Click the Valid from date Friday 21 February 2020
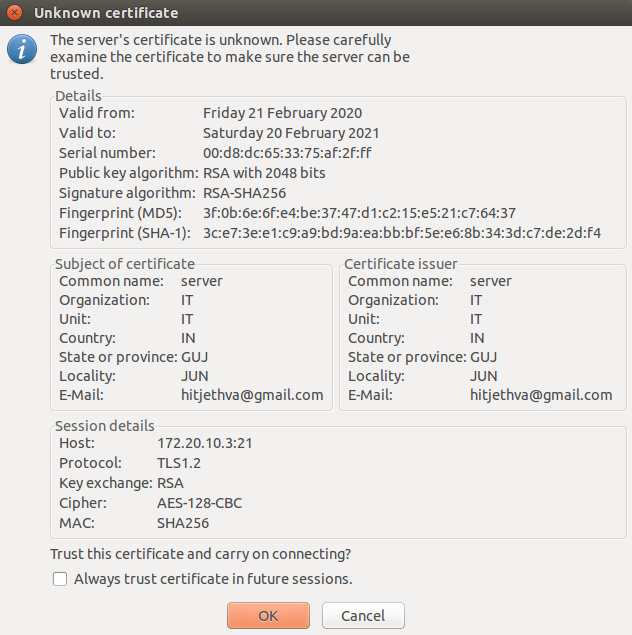This screenshot has height=635, width=632. [x=282, y=113]
